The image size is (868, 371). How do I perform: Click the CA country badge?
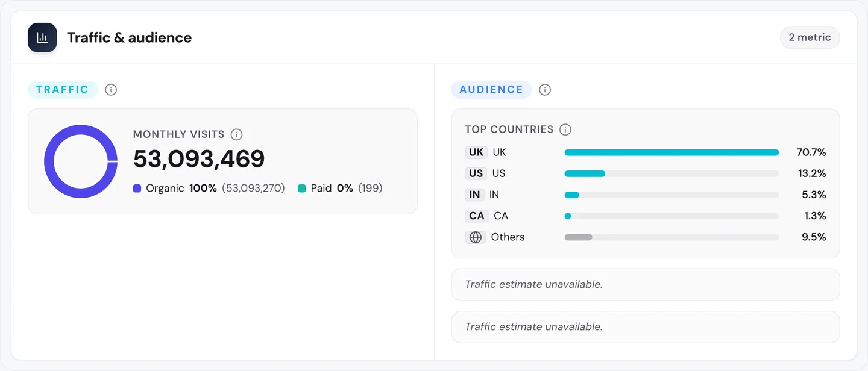click(477, 216)
